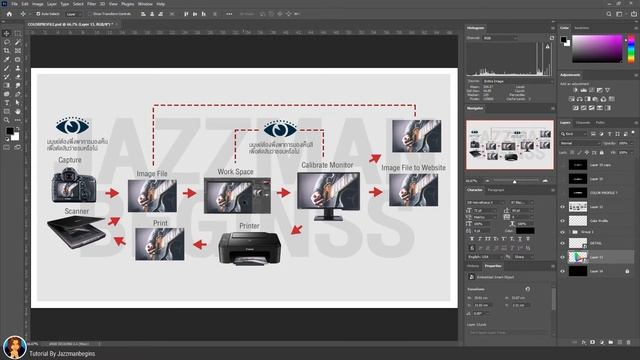This screenshot has height=360, width=640.
Task: Open the Auto-Select Layer dropdown
Action: coord(74,14)
